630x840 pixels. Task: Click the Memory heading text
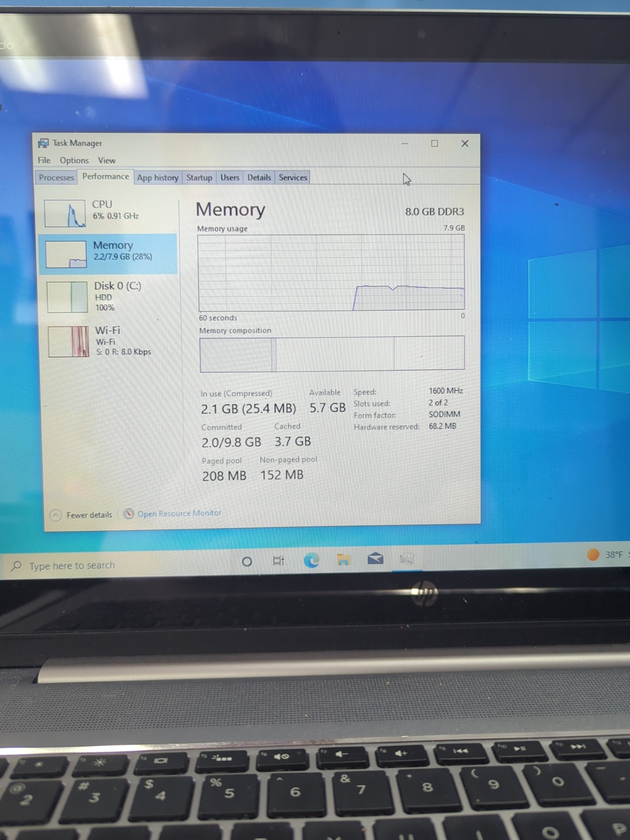point(230,209)
